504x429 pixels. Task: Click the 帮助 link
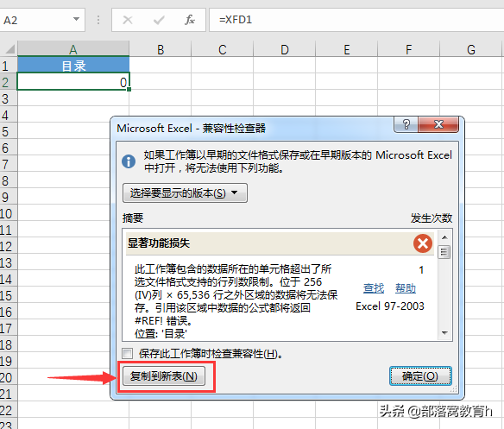(406, 287)
